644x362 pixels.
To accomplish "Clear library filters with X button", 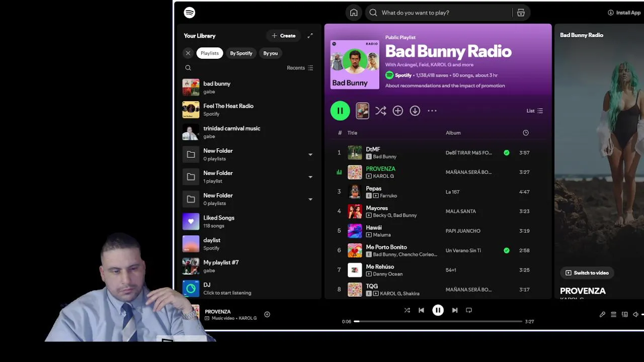I will (x=188, y=53).
